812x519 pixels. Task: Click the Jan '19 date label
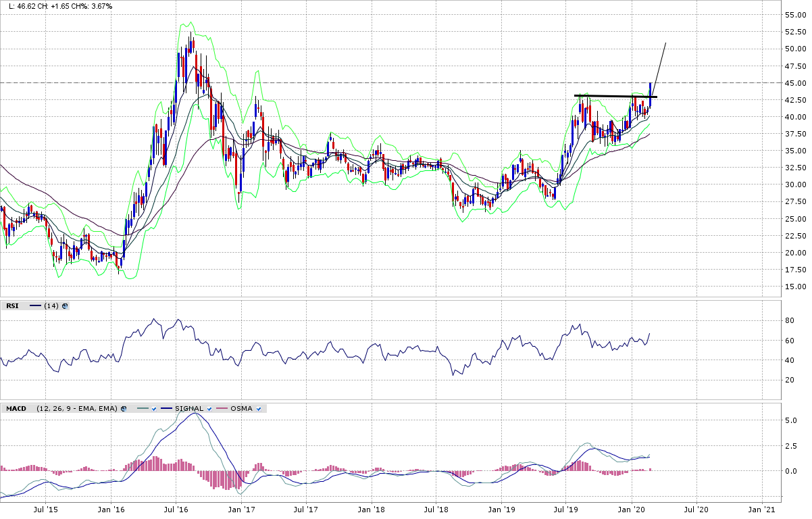(x=501, y=508)
